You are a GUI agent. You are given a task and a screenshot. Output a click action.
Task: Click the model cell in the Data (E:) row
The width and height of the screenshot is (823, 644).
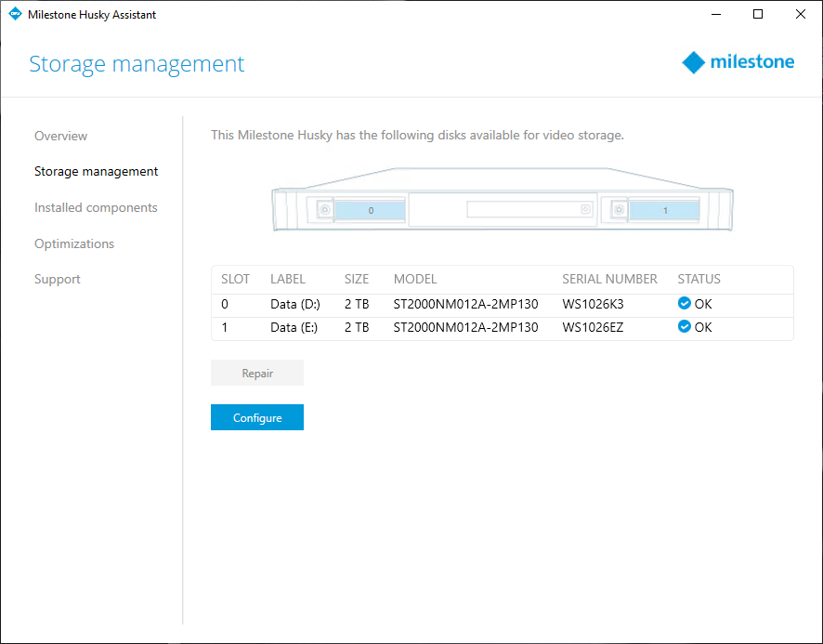click(x=465, y=327)
